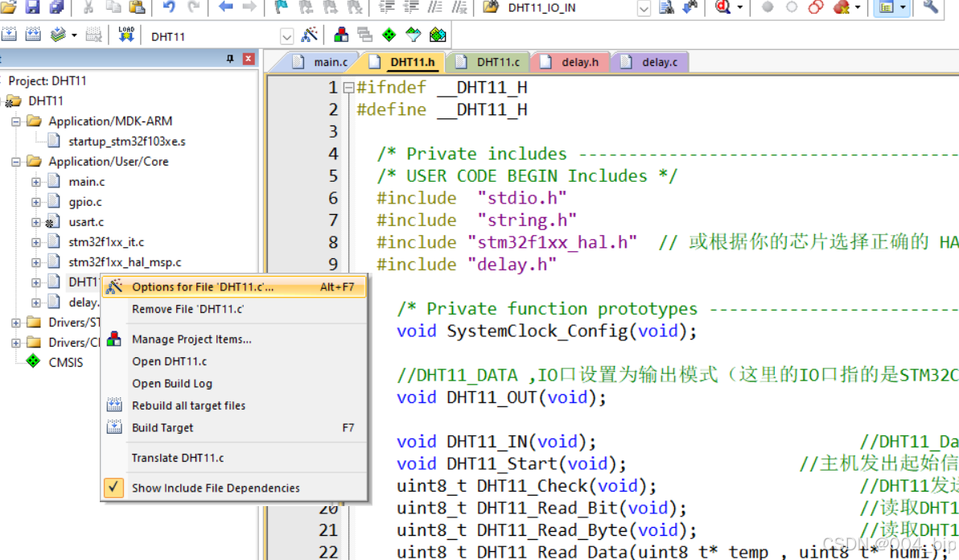Open the batch build dropdown arrow
The height and width of the screenshot is (560, 959).
coord(74,35)
